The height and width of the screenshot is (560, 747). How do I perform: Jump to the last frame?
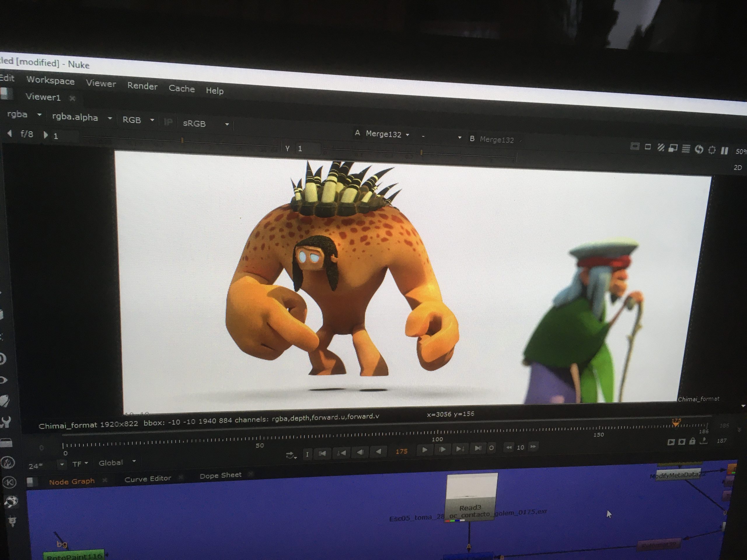pos(478,448)
